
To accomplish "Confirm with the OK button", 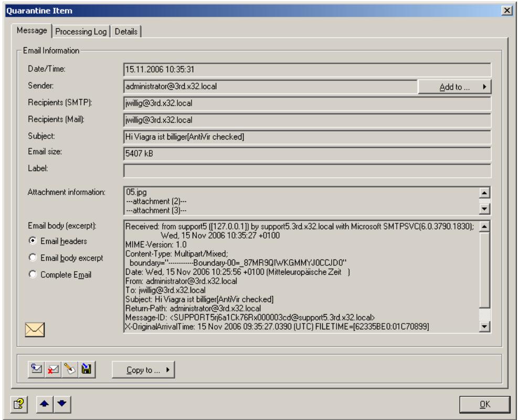I will [x=484, y=404].
